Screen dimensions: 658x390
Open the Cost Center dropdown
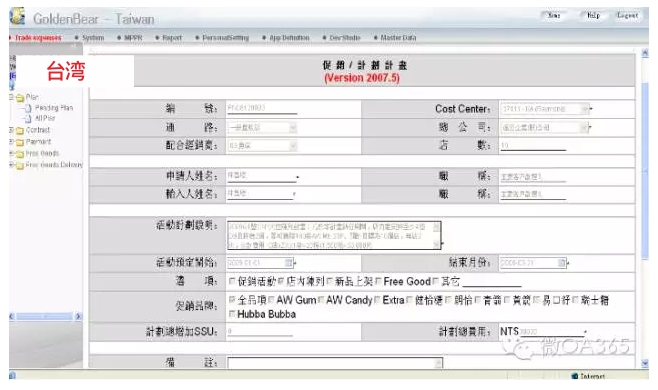point(584,109)
